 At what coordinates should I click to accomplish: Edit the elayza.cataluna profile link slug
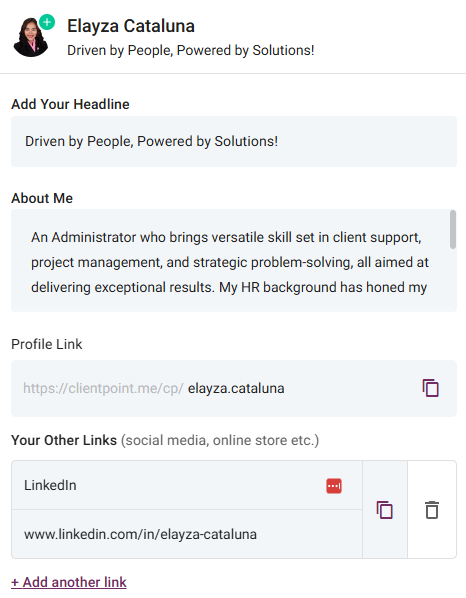pos(236,388)
